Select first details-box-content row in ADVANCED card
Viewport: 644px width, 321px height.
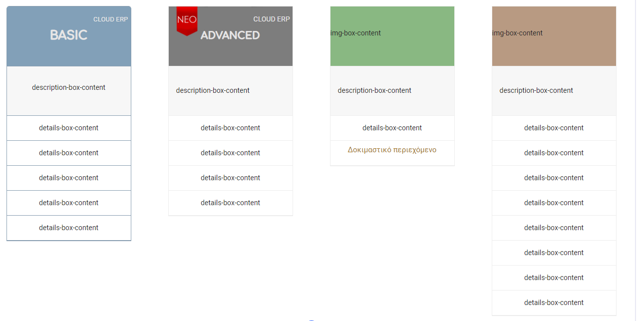pyautogui.click(x=230, y=128)
